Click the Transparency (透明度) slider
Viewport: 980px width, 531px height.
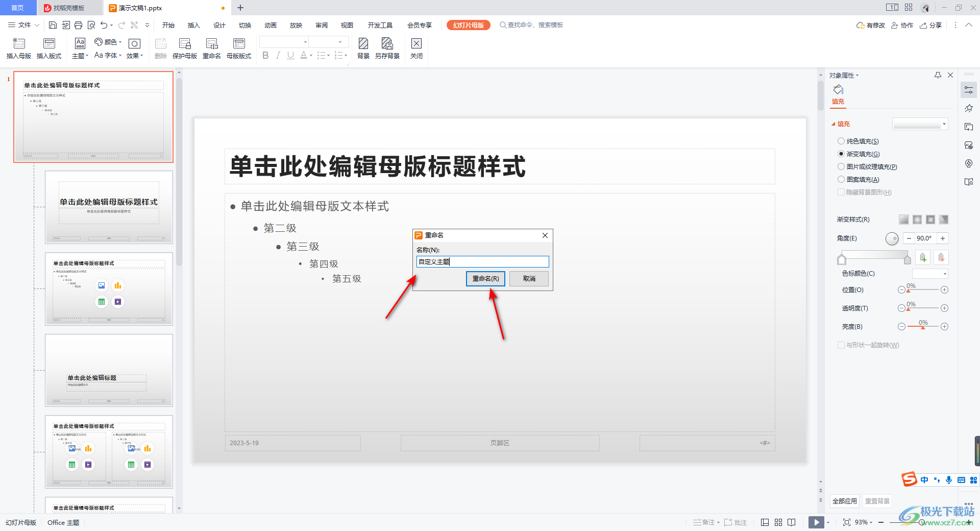(923, 308)
